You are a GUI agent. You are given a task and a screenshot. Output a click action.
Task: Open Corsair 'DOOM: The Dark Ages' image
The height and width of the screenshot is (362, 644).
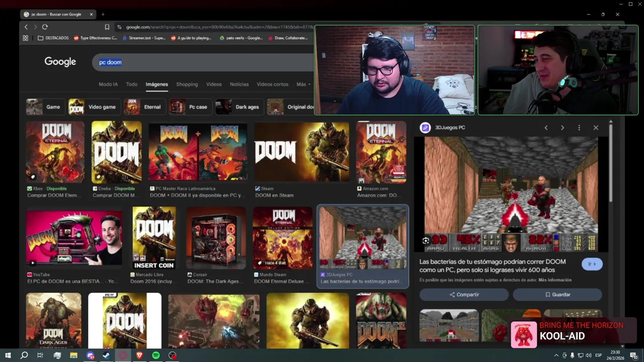(x=216, y=238)
